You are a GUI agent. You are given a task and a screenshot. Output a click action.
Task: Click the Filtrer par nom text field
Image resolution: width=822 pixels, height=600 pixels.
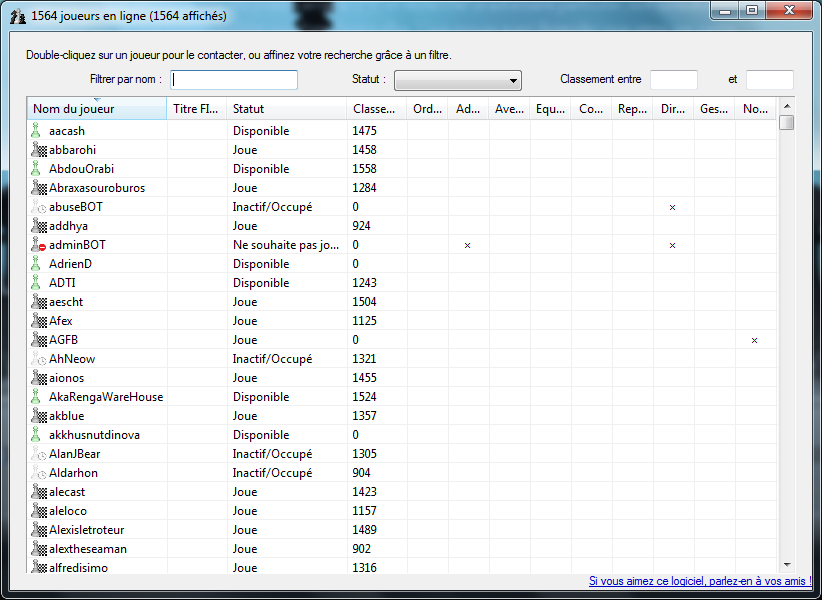click(234, 80)
